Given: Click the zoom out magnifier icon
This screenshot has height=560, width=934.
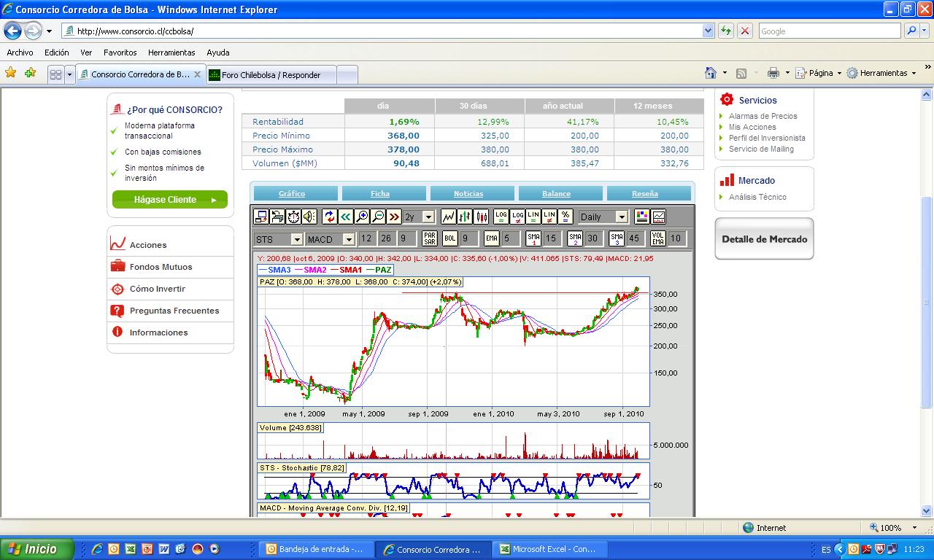Looking at the screenshot, I should (378, 217).
